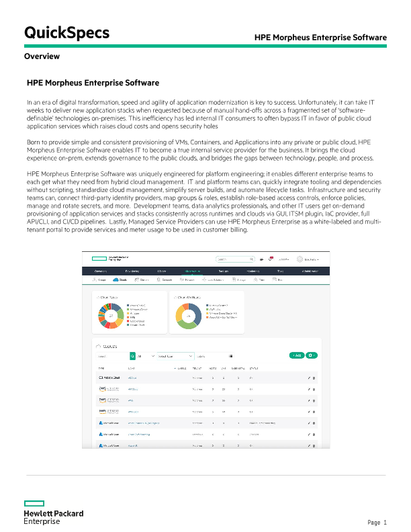
Task: Click the tag icon in the Labels filter
Action: (230, 356)
